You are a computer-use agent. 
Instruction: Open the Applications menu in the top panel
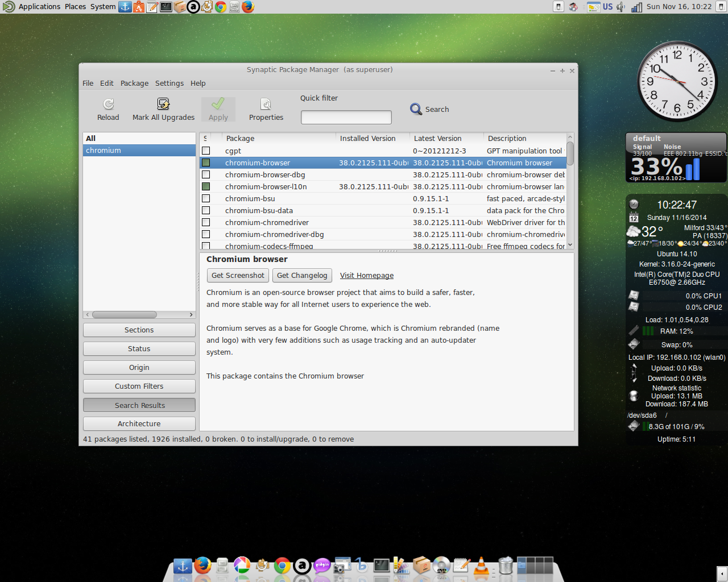pyautogui.click(x=39, y=7)
